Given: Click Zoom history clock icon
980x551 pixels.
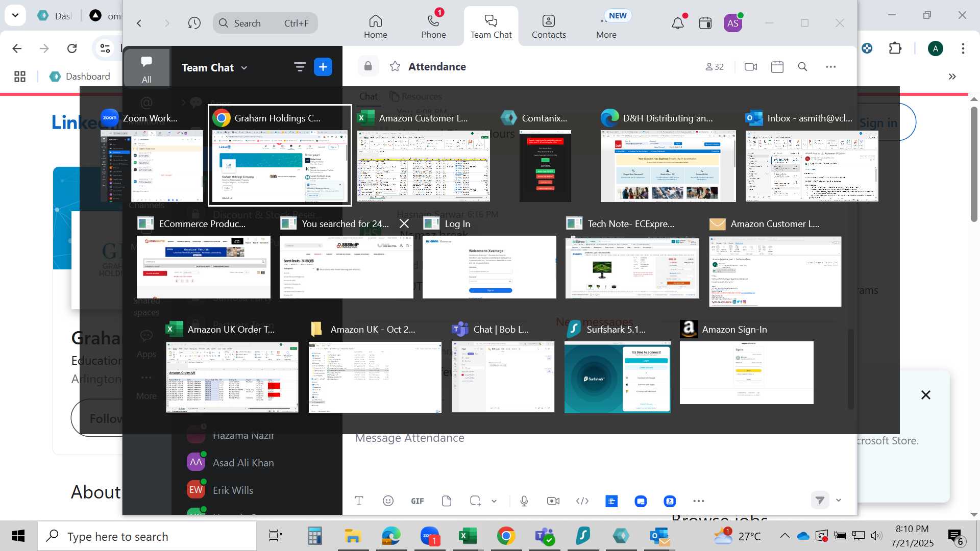Looking at the screenshot, I should point(194,23).
